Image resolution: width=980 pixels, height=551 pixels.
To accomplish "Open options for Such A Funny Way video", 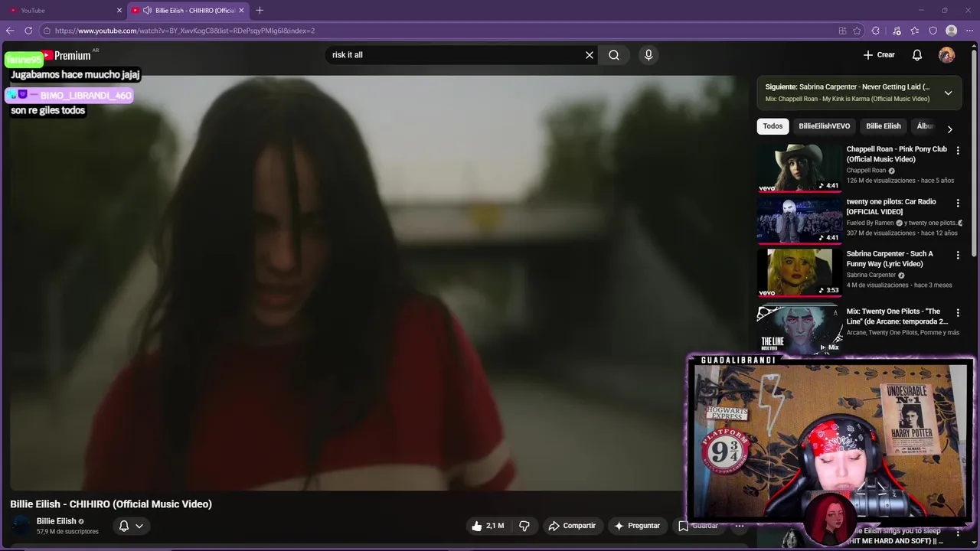I will coord(958,255).
